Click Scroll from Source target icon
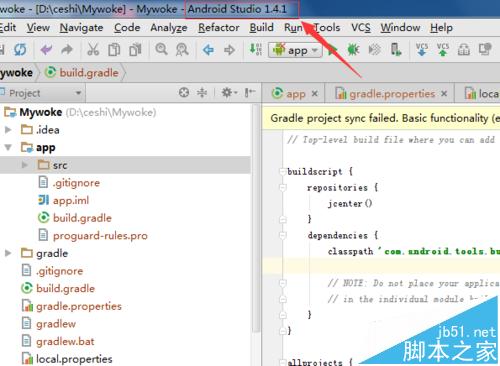Image resolution: width=500 pixels, height=366 pixels. click(184, 92)
